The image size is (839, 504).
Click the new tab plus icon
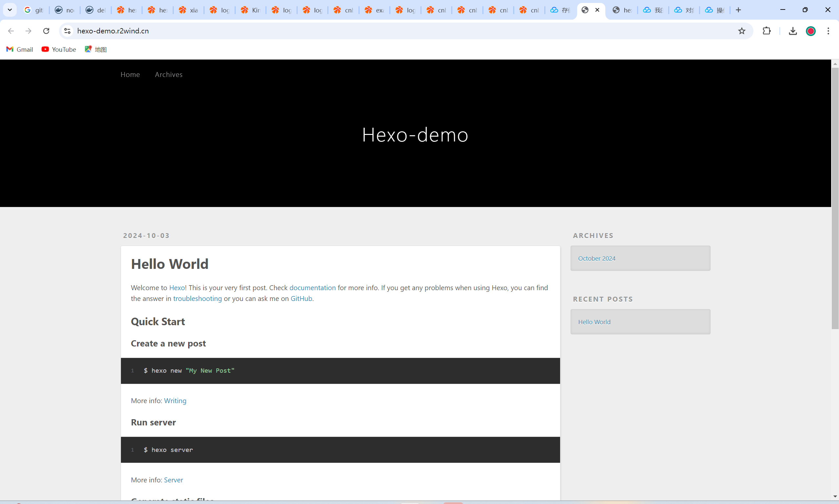pos(738,9)
